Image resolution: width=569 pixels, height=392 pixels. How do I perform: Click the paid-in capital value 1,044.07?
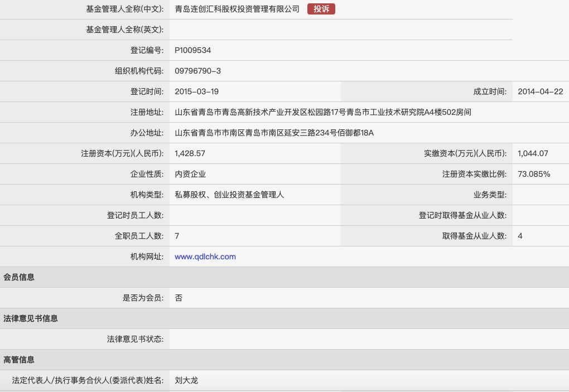tap(533, 154)
